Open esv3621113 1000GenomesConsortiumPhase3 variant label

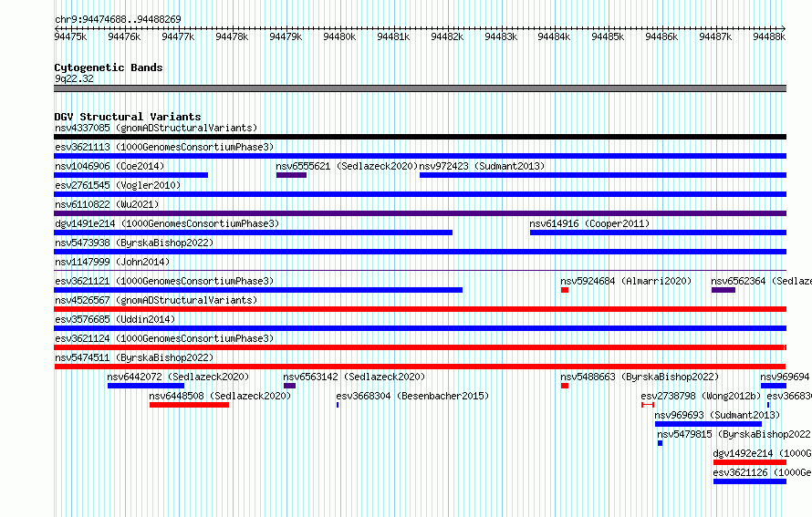click(x=164, y=147)
